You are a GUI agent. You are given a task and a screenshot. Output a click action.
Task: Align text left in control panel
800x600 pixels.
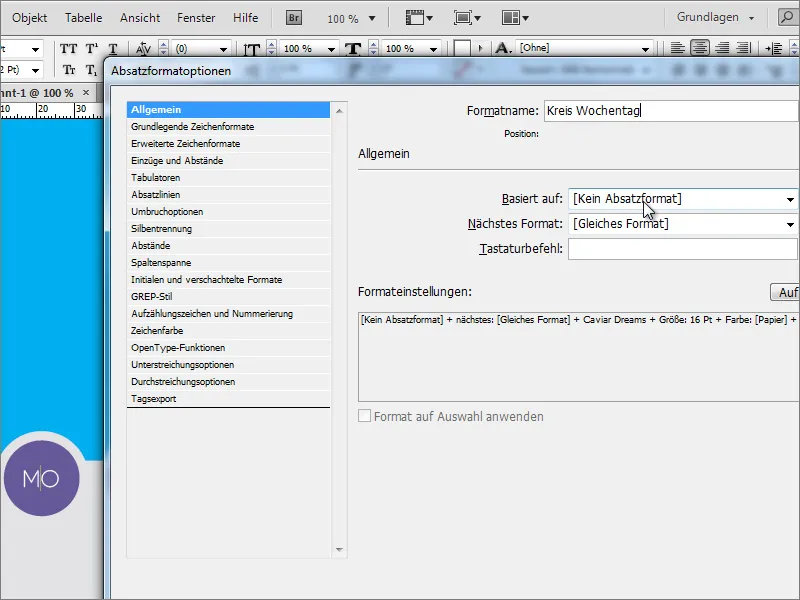(678, 48)
